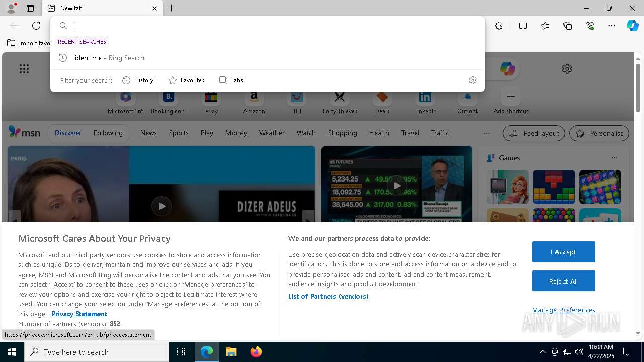Go to the MSN logo home
Viewport: 644px width, 362px height.
coord(24,132)
